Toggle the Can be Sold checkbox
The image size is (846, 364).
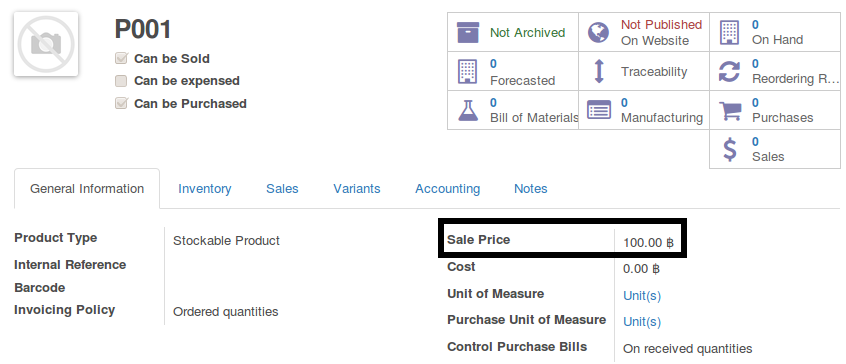[121, 58]
